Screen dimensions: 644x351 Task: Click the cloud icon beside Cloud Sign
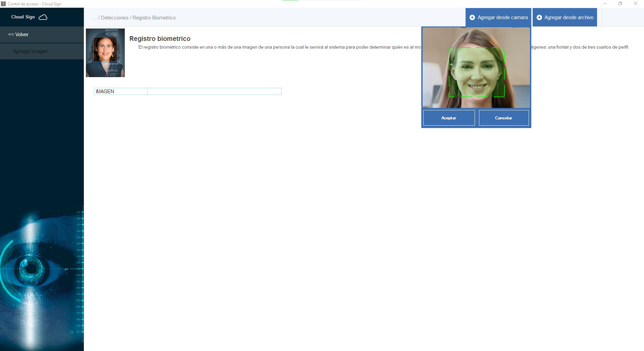click(x=43, y=17)
